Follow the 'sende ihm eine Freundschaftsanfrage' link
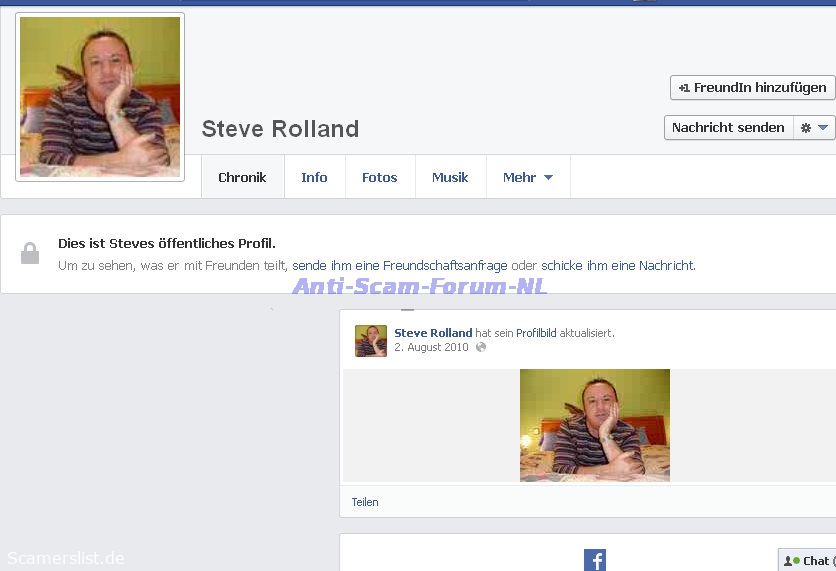Image resolution: width=836 pixels, height=571 pixels. [x=399, y=266]
